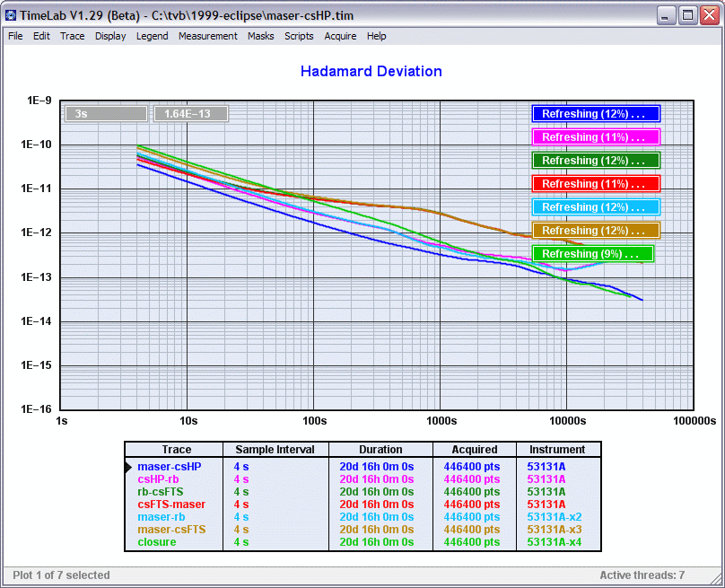The width and height of the screenshot is (725, 588).
Task: Click maser-csHP's 446400 pts cell
Action: click(x=472, y=467)
